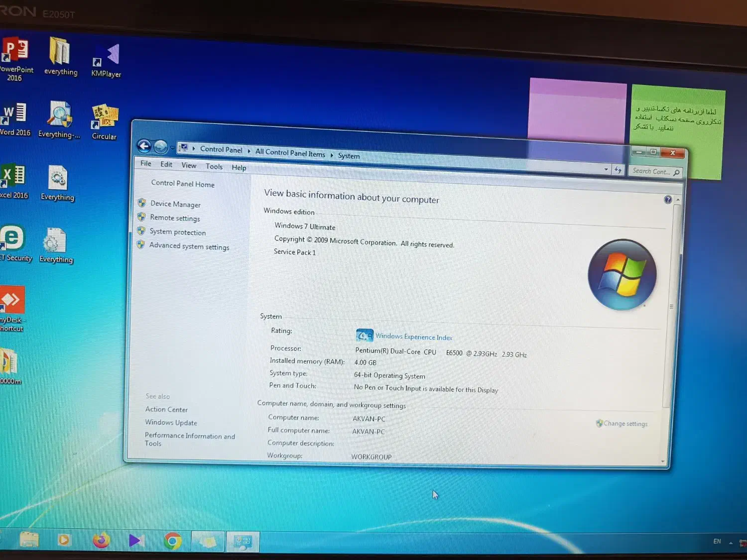Open Action Center under See also
747x560 pixels.
tap(166, 409)
